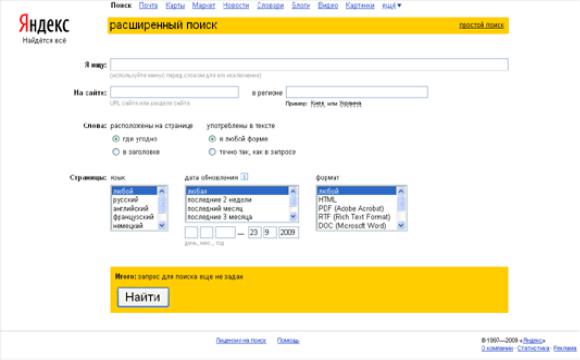Image resolution: width=580 pixels, height=360 pixels.
Task: Choose 'точно так, как в запросе' radio option
Action: (x=212, y=152)
